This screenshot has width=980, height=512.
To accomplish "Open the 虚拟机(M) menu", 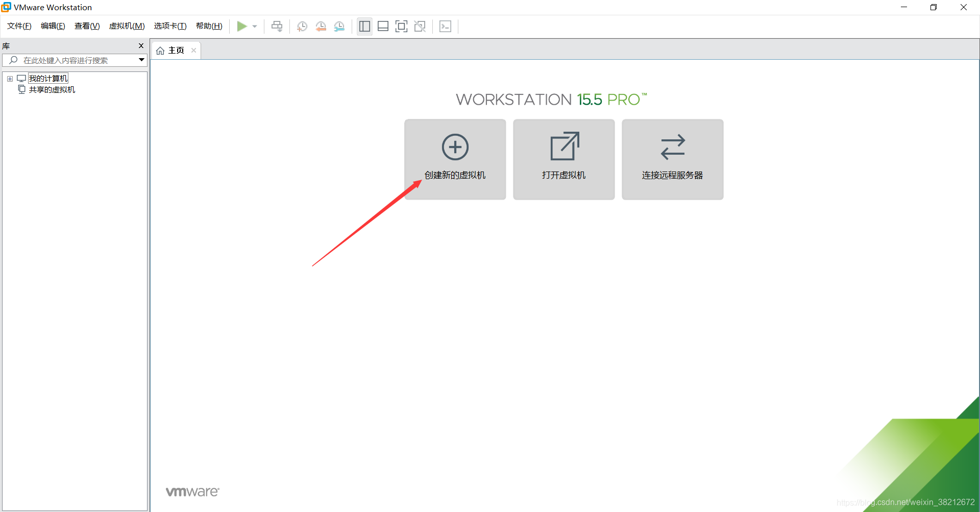I will click(127, 26).
